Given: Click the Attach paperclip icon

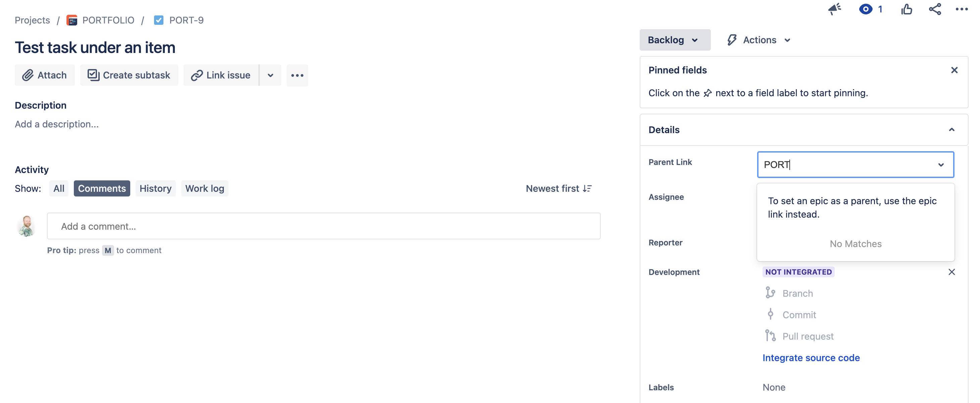Looking at the screenshot, I should 28,75.
